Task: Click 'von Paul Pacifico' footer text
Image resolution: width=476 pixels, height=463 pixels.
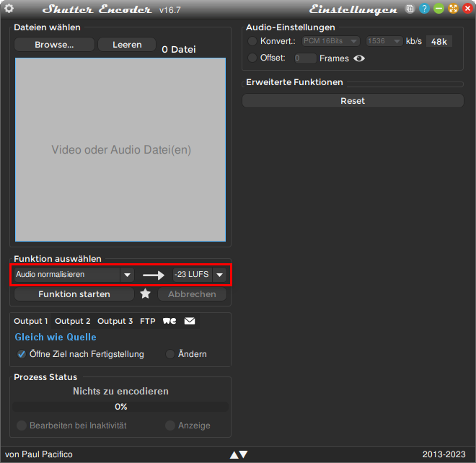Action: pos(39,454)
